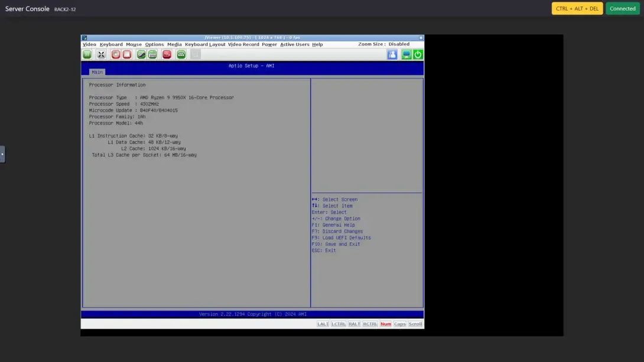644x362 pixels.
Task: Start video recording with the red record icon
Action: click(115, 54)
